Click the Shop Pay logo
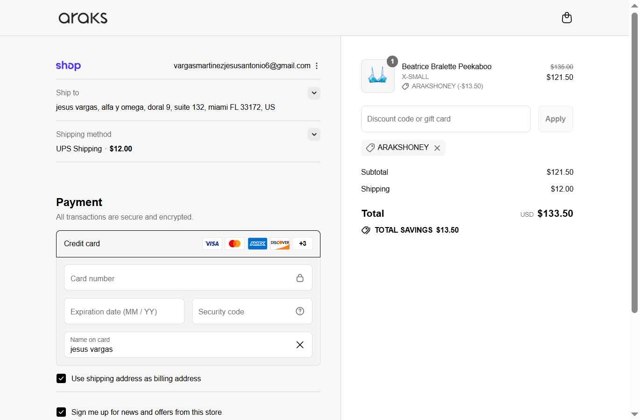This screenshot has height=420, width=640. point(68,65)
